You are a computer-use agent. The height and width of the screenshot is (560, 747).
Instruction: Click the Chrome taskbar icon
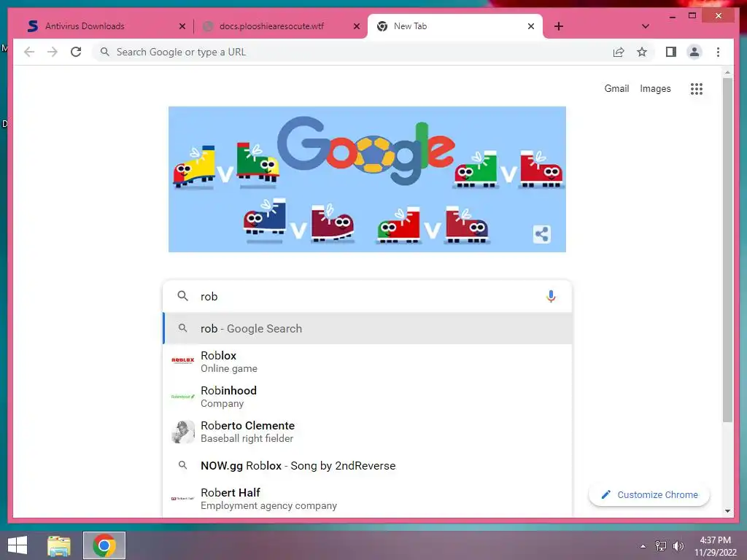(x=104, y=545)
